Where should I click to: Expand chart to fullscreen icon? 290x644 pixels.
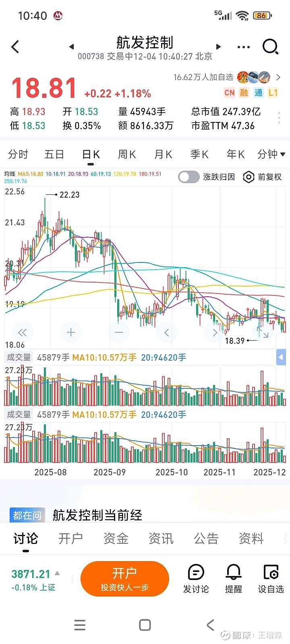(263, 332)
